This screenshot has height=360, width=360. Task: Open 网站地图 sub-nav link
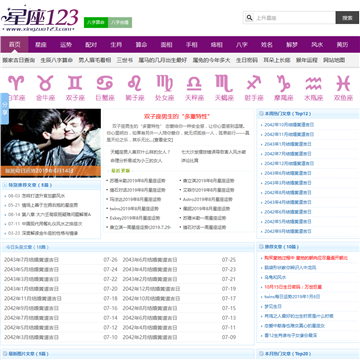point(334,60)
